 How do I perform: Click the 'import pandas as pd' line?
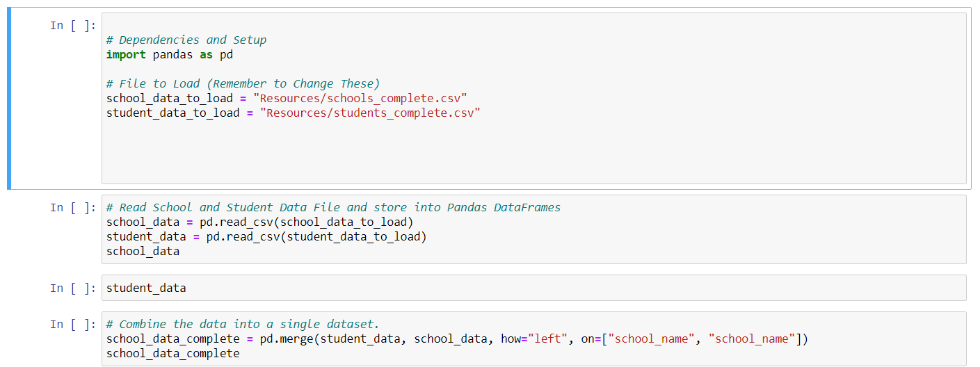coord(170,54)
